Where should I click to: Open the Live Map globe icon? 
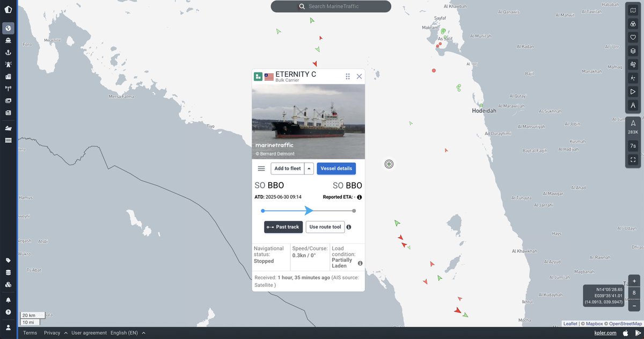pos(8,28)
